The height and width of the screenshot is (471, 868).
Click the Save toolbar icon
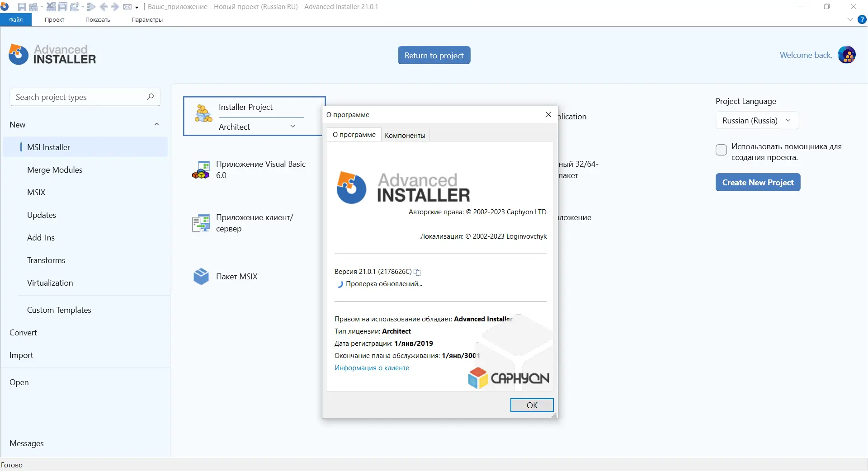point(21,6)
